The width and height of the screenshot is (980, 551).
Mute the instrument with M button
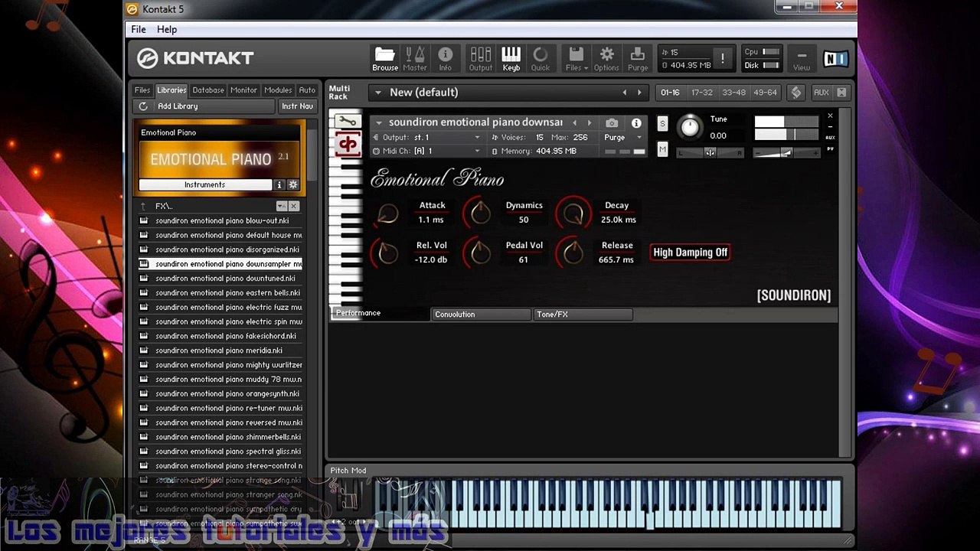663,149
